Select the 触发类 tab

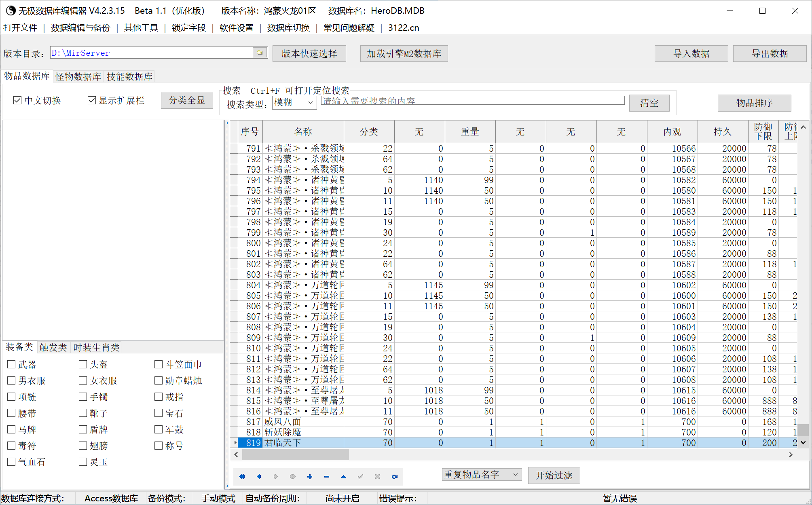[x=53, y=347]
